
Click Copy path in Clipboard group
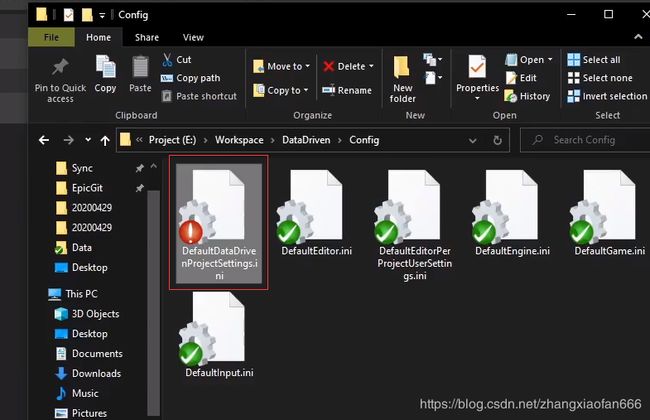coord(191,78)
